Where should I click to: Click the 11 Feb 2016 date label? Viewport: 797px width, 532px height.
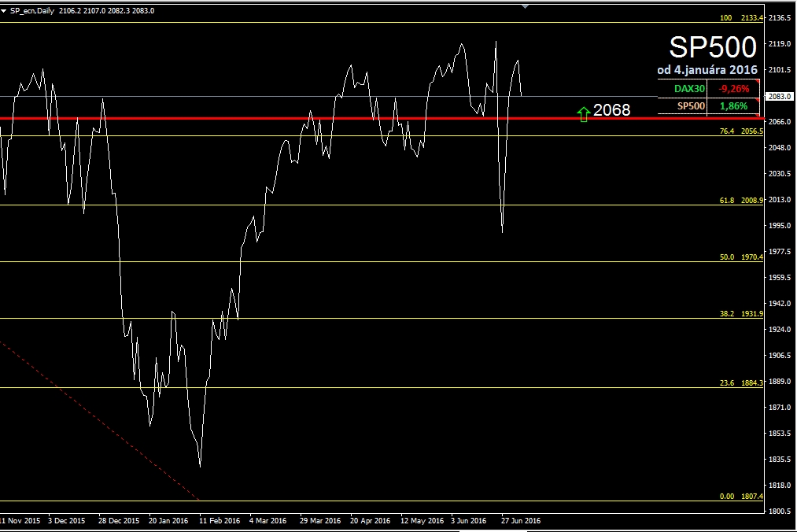(220, 520)
